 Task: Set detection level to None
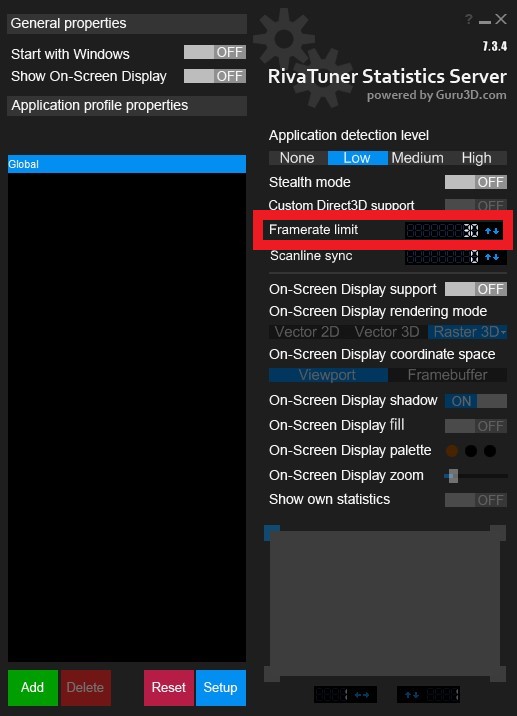click(297, 158)
